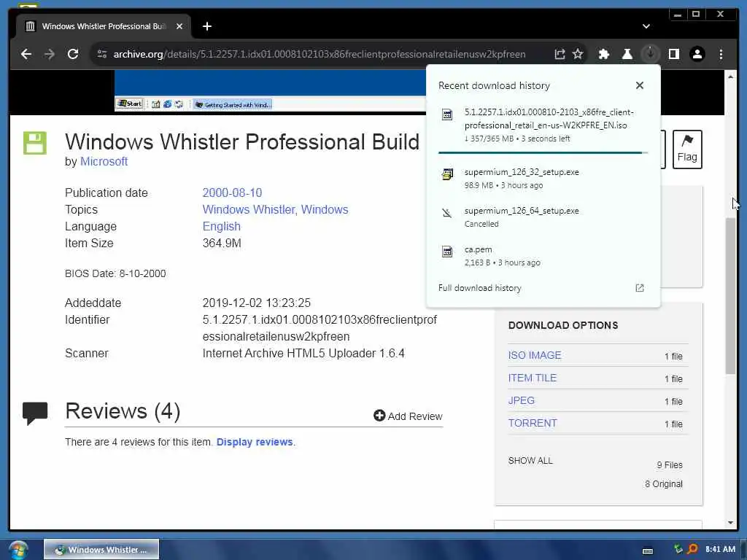
Task: Select the Windows Whistler Professional Build tab
Action: (104, 26)
